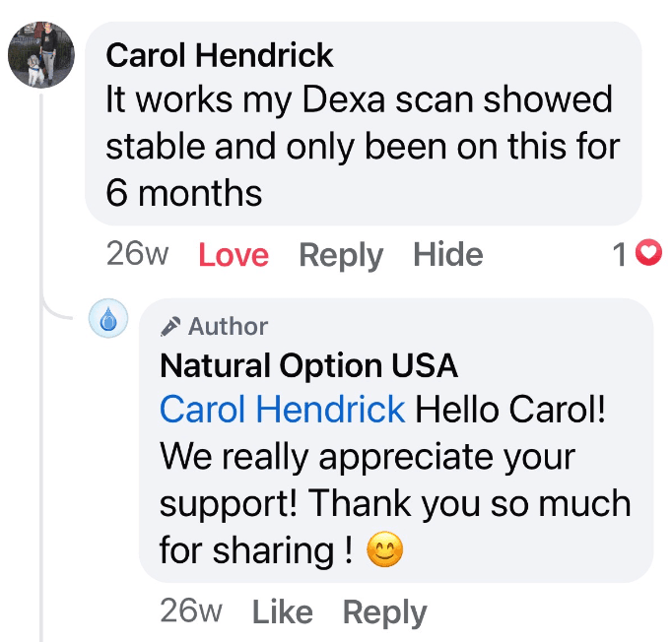View the reaction count on Carol's comment
Screen dimensions: 672x642
tap(619, 255)
